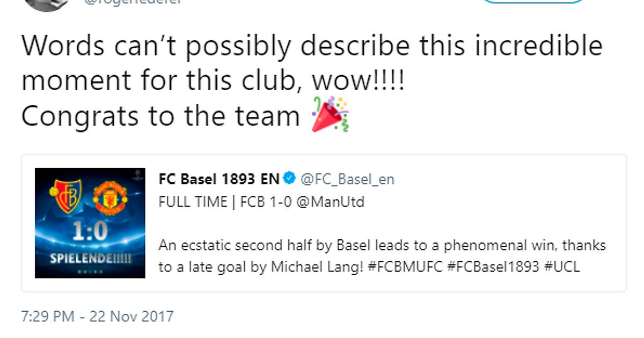Click the Manchester United crest in thumbnail
This screenshot has width=644, height=338.
pos(109,197)
